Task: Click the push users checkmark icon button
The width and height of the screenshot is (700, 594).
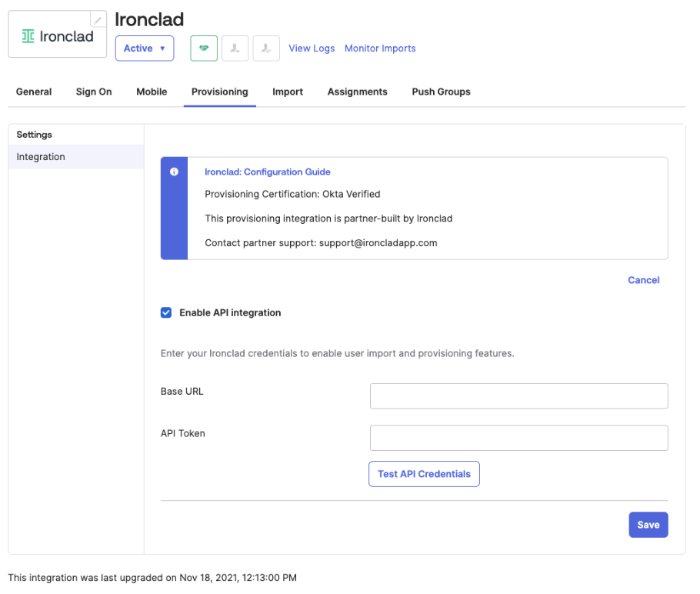Action: (x=266, y=48)
